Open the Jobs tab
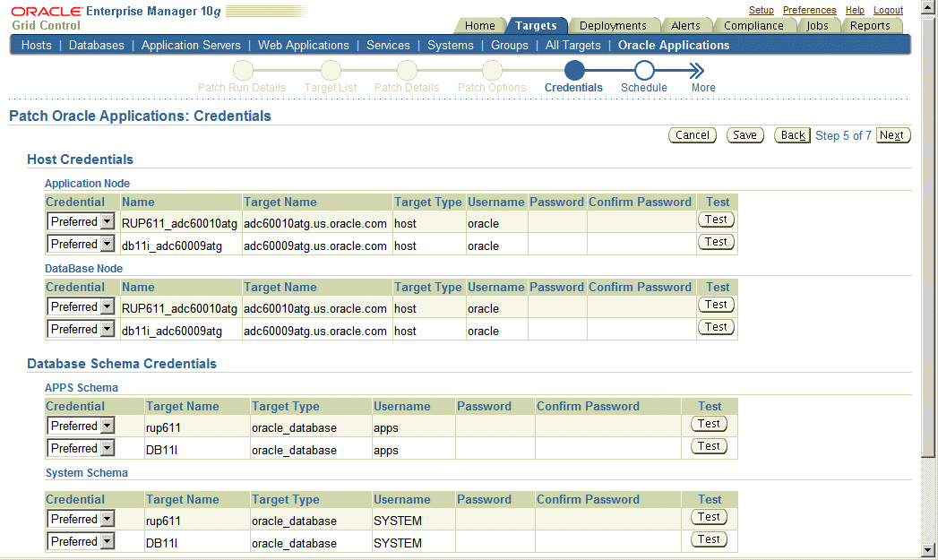This screenshot has height=560, width=938. pyautogui.click(x=817, y=26)
